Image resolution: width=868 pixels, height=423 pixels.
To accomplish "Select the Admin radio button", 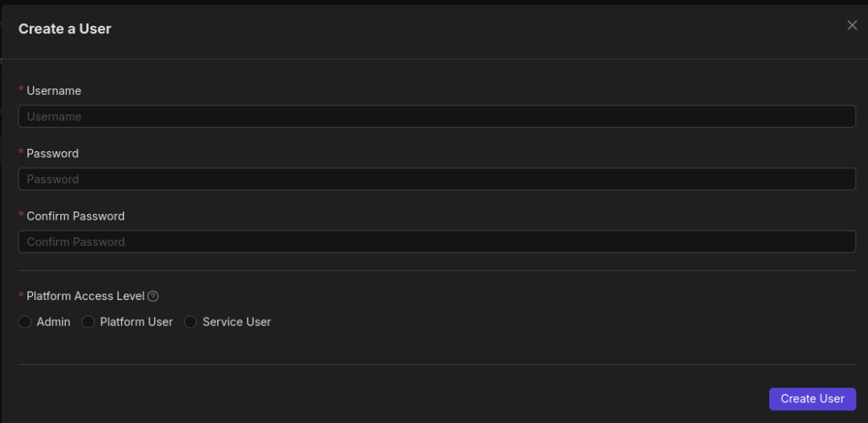I will pos(25,322).
